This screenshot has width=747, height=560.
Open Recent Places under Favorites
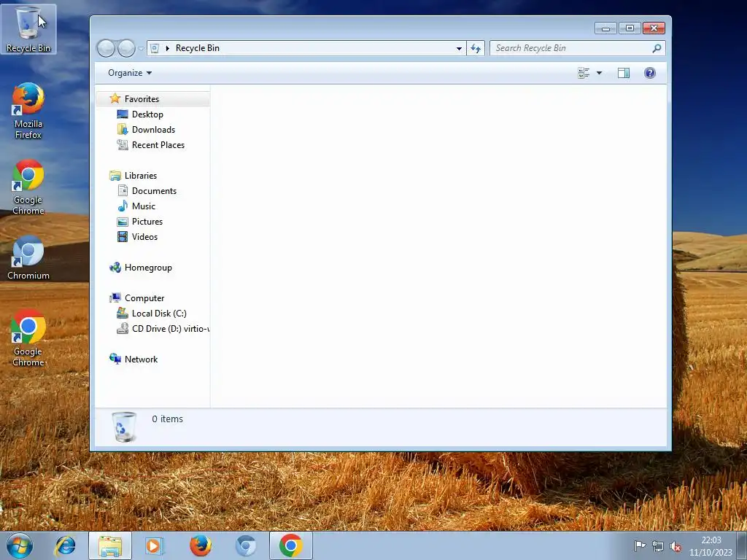point(158,145)
